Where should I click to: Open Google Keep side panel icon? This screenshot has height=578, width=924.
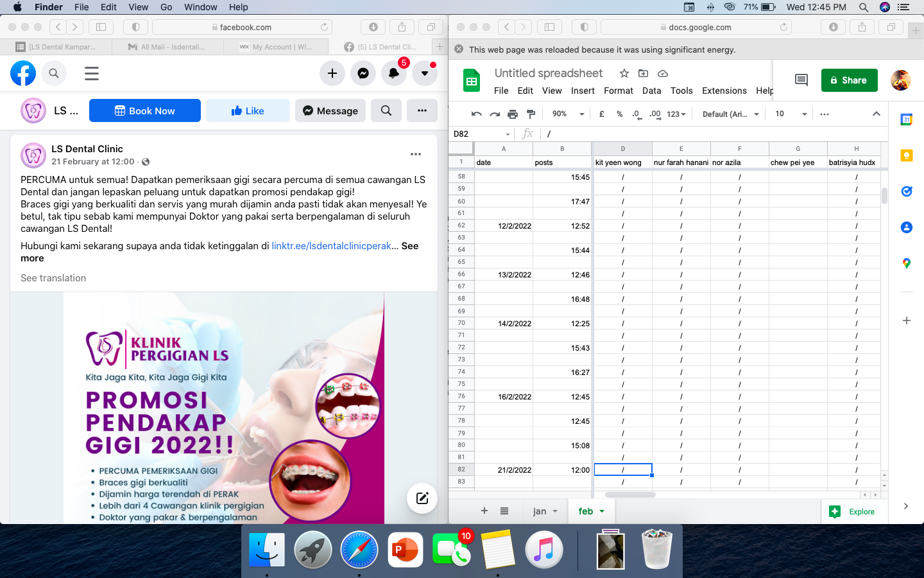point(906,155)
